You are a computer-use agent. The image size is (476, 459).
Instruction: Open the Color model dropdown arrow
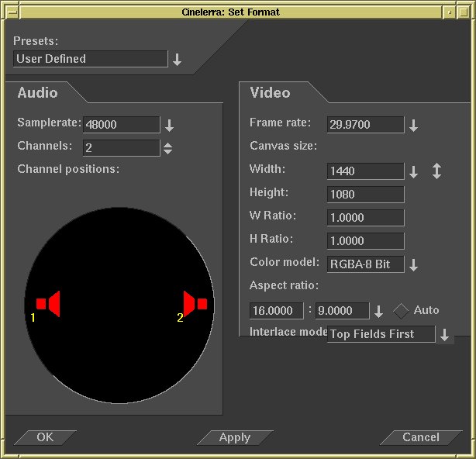(x=413, y=264)
